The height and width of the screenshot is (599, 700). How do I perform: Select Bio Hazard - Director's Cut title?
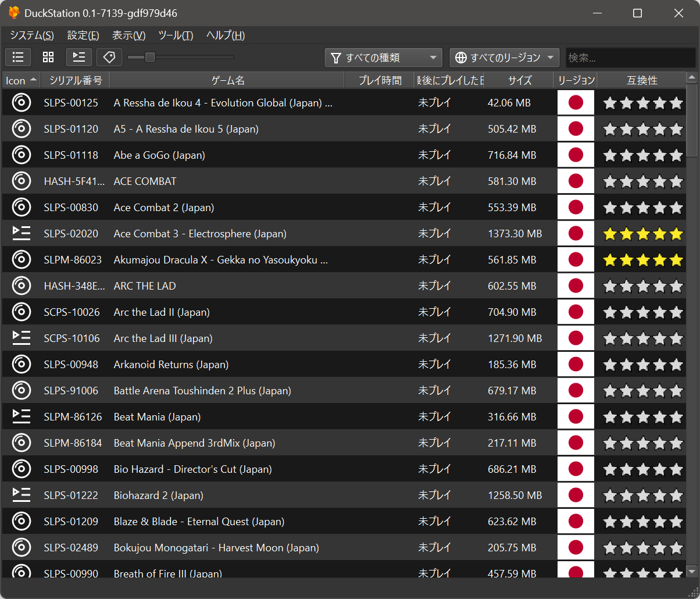pyautogui.click(x=192, y=469)
